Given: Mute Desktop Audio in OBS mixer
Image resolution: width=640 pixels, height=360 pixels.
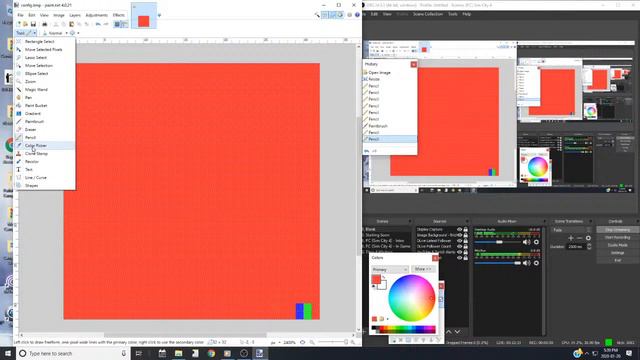Looking at the screenshot, I should [527, 242].
